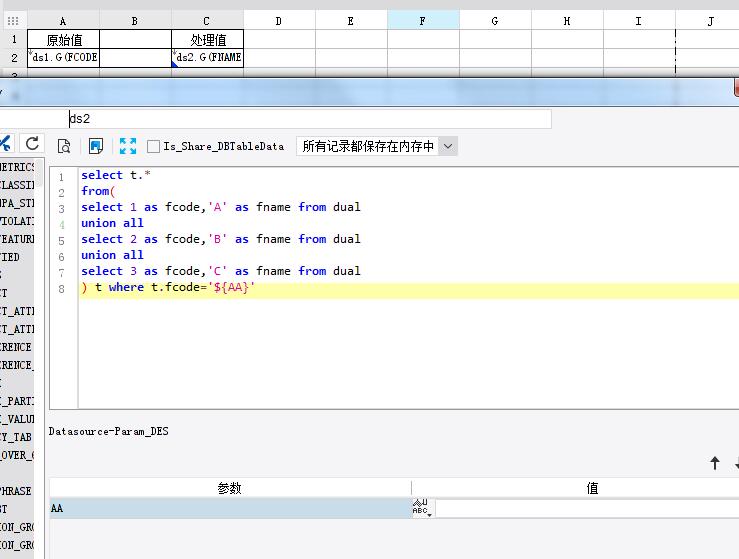
Task: Click SQL line with fcode,'C'
Action: [x=221, y=271]
